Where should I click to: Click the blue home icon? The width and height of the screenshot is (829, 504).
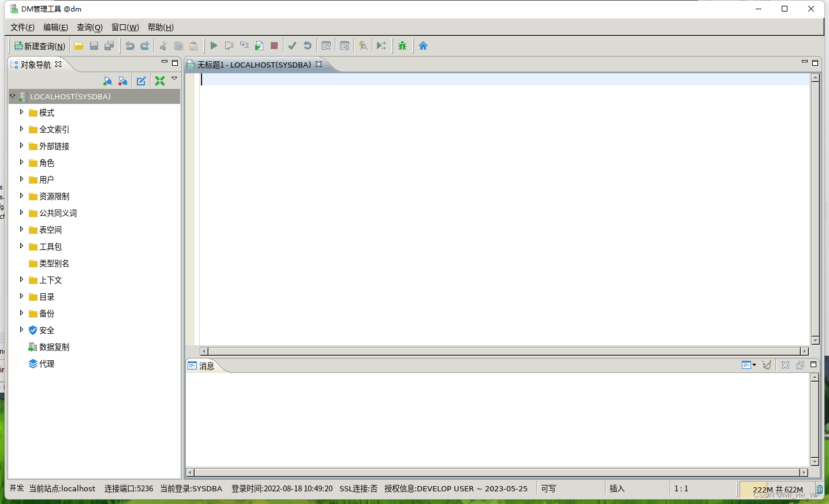pos(423,46)
